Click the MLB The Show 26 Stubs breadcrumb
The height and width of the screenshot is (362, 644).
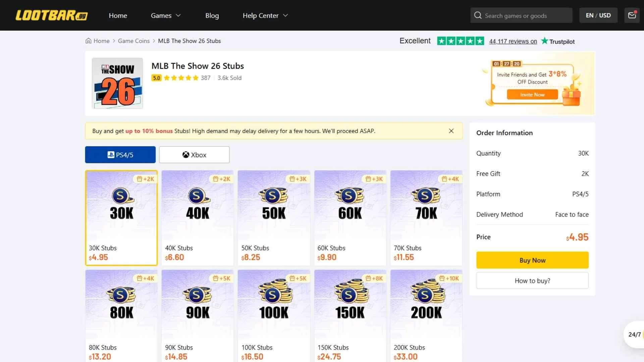coord(190,41)
